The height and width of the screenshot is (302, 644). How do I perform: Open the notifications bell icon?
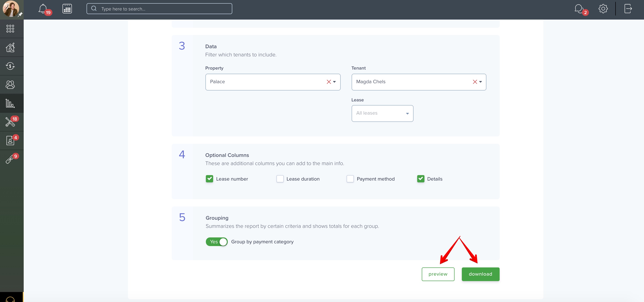(x=43, y=9)
